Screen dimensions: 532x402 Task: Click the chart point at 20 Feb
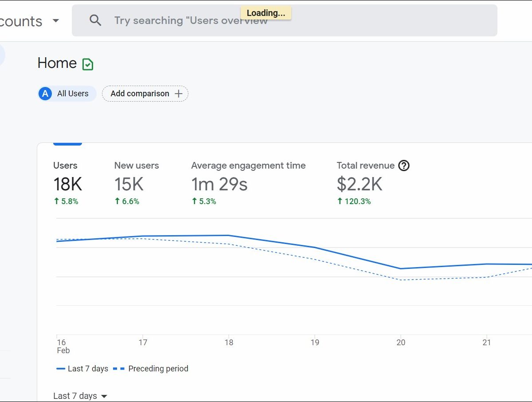coord(401,268)
